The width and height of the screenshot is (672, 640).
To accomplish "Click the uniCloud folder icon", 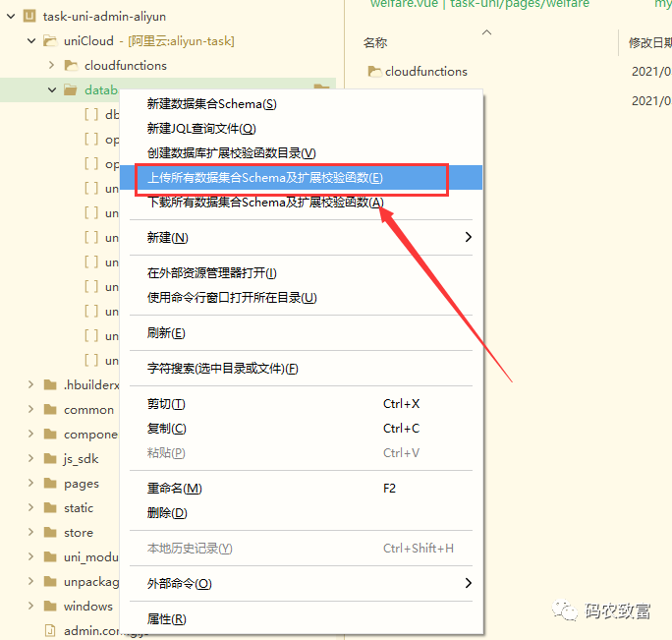I will (x=49, y=41).
